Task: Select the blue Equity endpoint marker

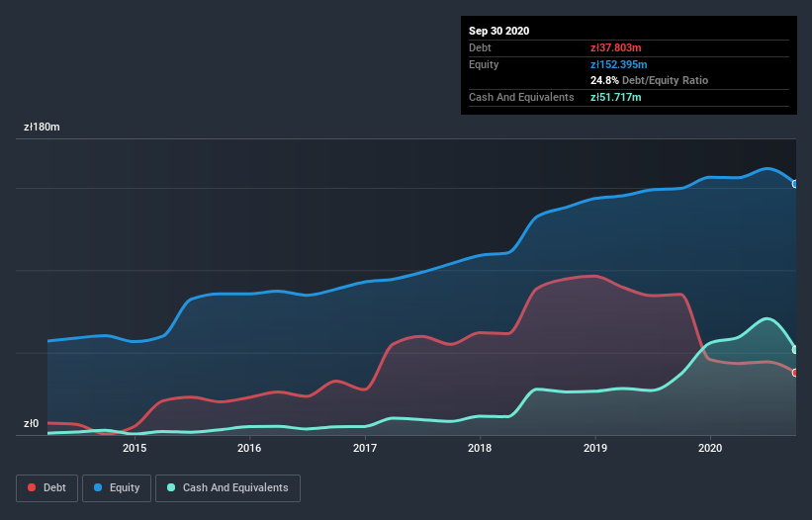Action: tap(795, 184)
